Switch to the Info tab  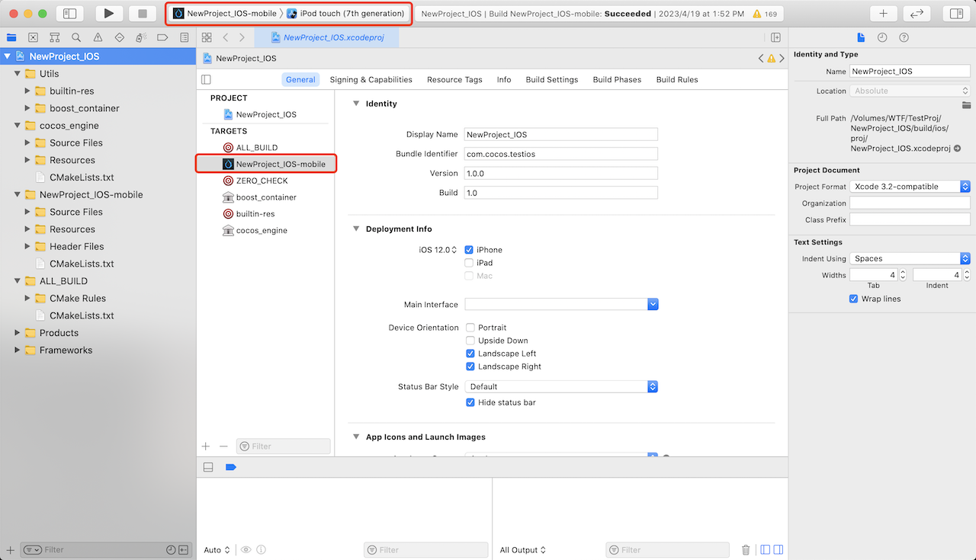pyautogui.click(x=504, y=79)
